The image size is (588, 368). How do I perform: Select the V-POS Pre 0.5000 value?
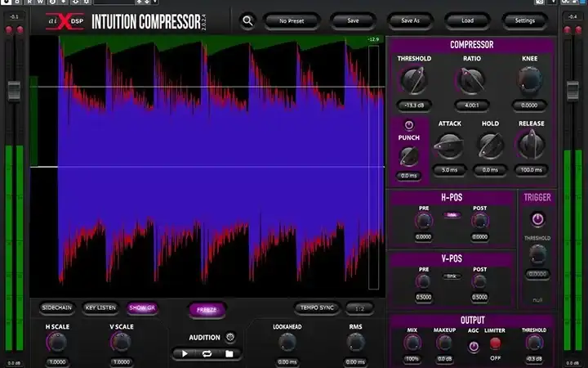click(x=423, y=298)
